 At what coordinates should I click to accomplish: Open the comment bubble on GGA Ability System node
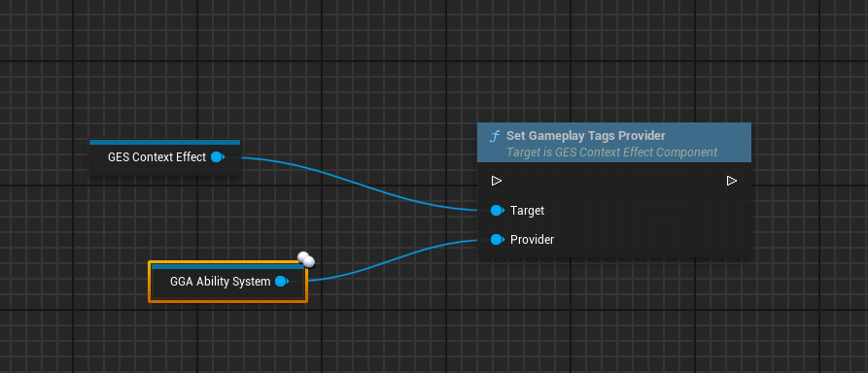[x=306, y=259]
